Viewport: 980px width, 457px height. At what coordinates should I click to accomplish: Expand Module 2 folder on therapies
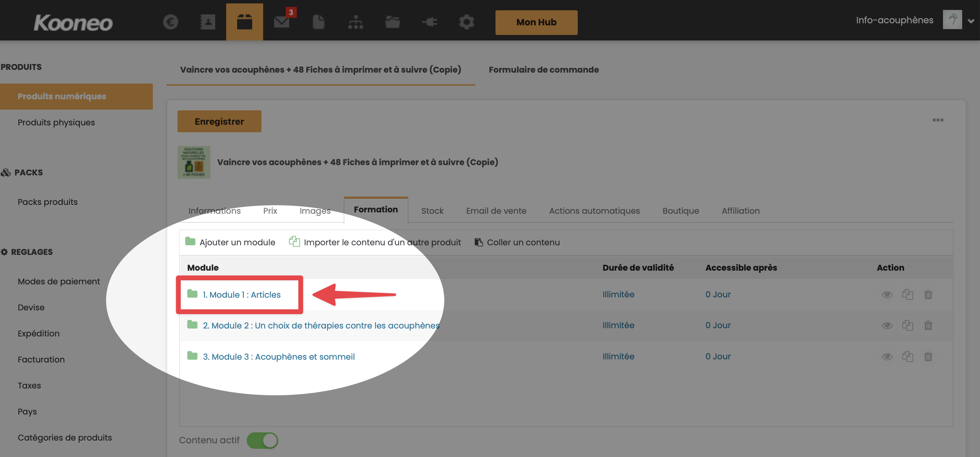pos(320,325)
